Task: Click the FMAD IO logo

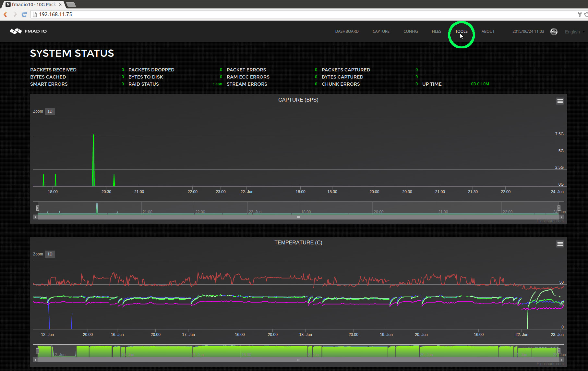Action: pyautogui.click(x=28, y=31)
